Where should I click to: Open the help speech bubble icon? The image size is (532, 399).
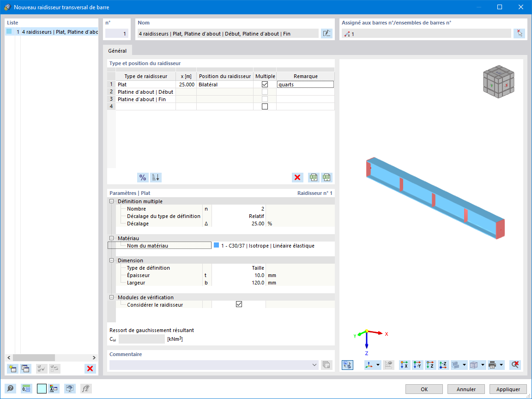[x=11, y=388]
